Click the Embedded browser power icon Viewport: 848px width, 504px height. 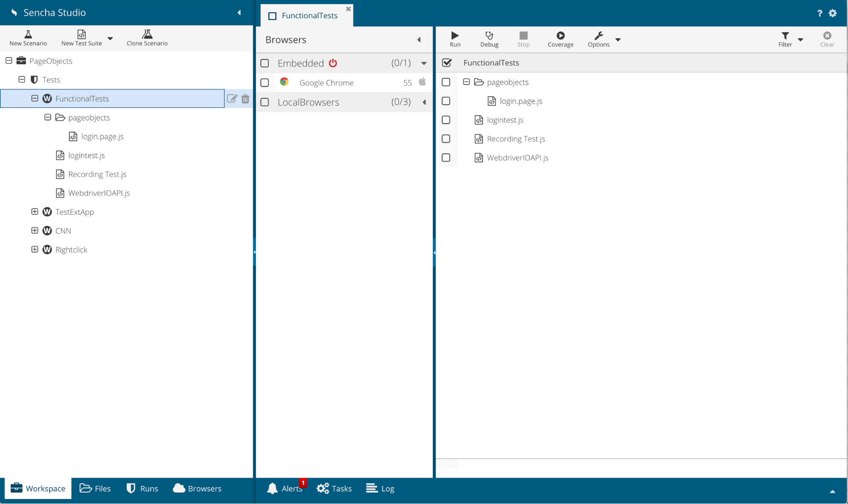click(x=333, y=63)
